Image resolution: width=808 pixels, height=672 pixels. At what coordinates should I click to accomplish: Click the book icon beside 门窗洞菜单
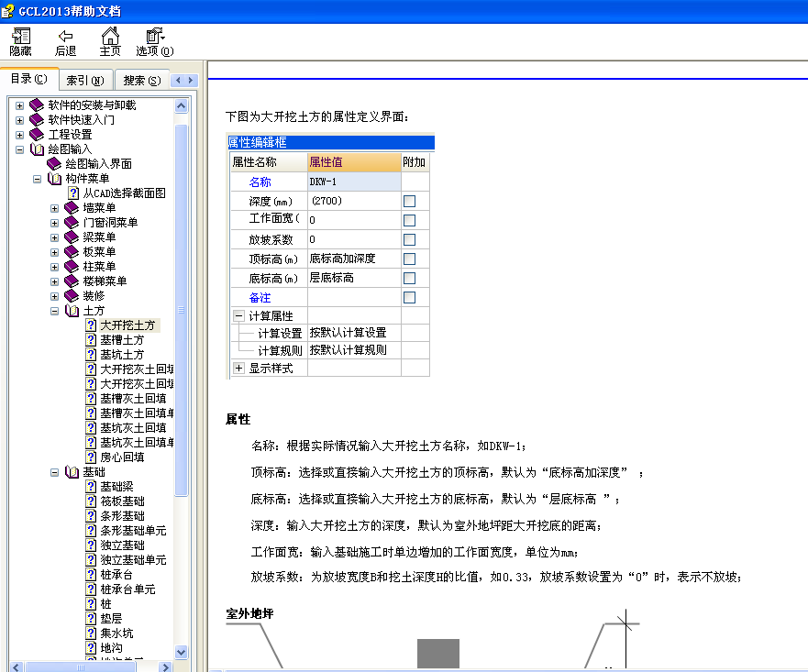point(72,223)
